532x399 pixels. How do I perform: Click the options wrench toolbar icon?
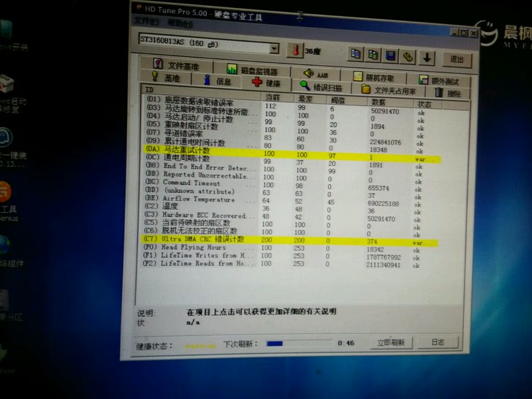[408, 57]
